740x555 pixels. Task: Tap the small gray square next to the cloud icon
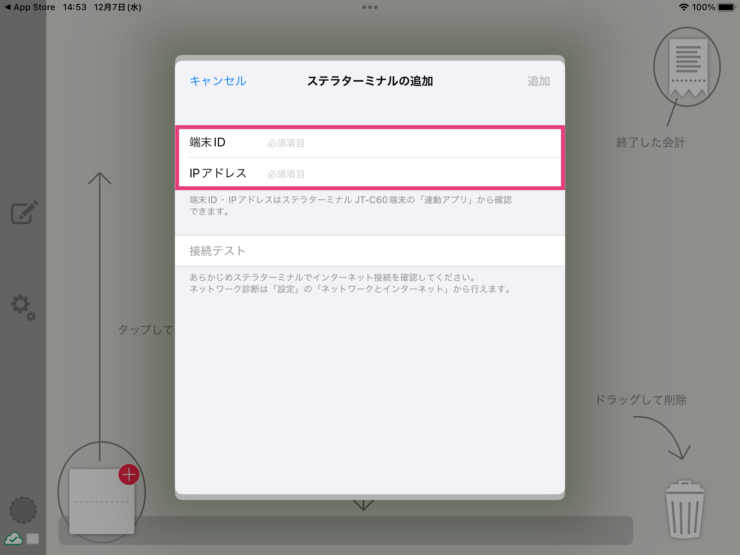(33, 538)
